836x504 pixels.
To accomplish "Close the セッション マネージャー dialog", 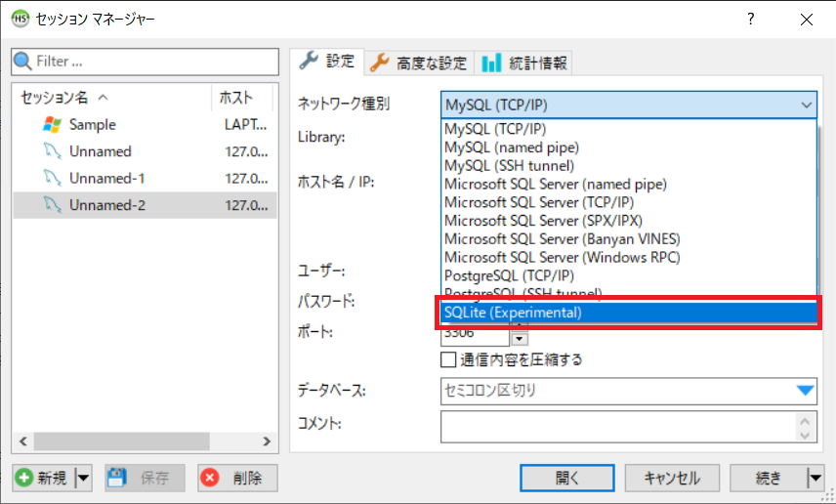I will (807, 20).
